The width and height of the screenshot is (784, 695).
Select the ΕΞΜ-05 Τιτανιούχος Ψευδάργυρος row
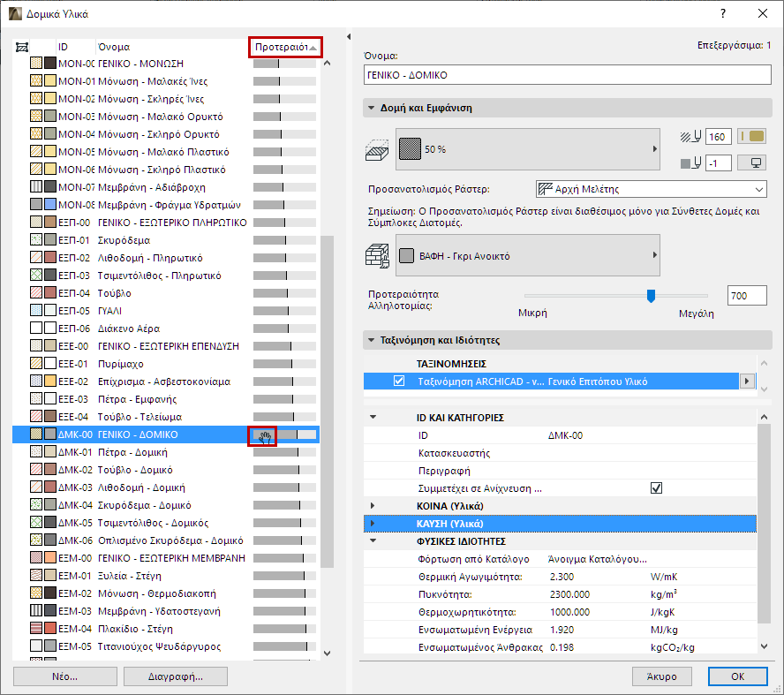[x=167, y=646]
